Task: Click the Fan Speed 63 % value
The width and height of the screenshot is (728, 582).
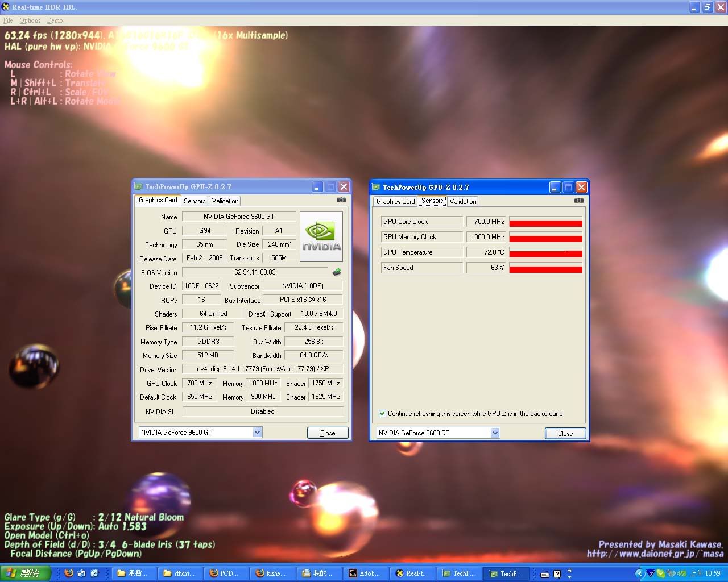Action: click(486, 268)
